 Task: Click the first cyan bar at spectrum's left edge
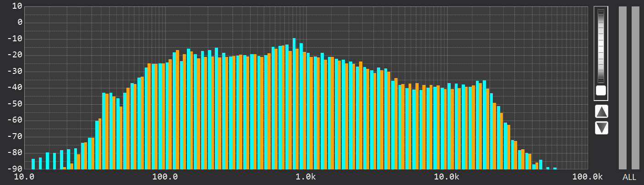pyautogui.click(x=33, y=164)
